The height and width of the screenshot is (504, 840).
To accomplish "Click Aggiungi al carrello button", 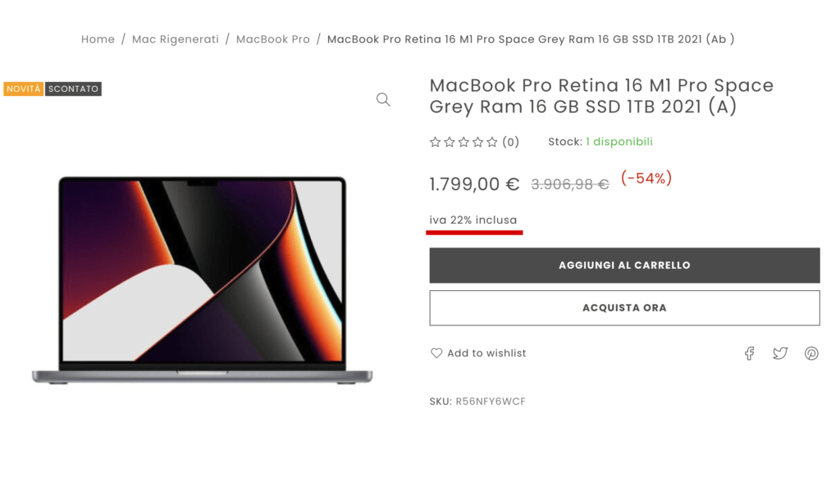I will click(624, 266).
